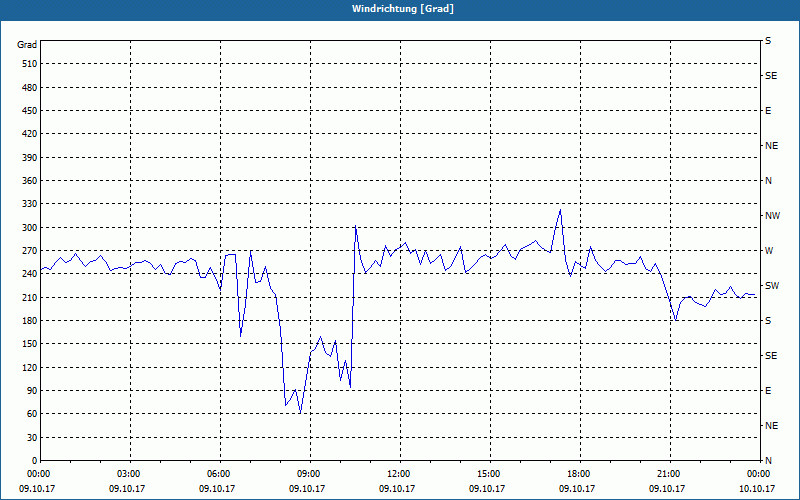
Task: Click the 360 degree axis label
Action: pos(30,181)
